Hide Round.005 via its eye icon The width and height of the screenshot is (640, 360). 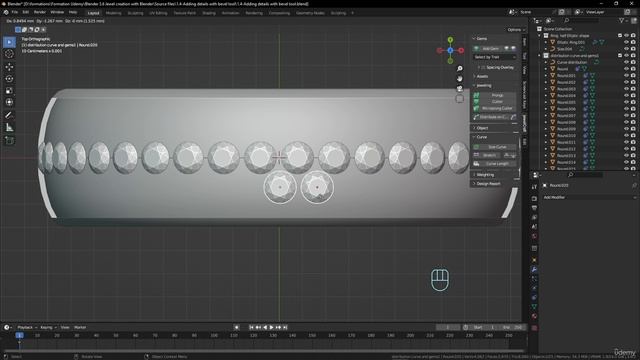pos(627,102)
